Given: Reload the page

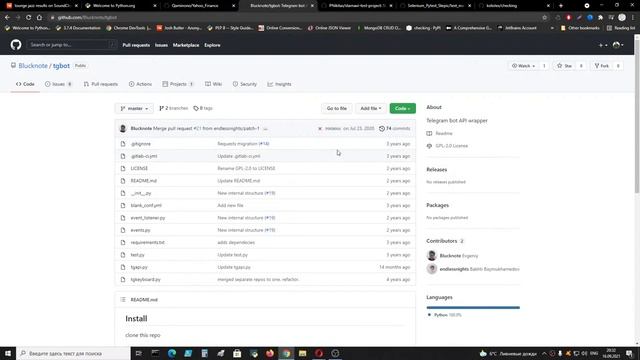Looking at the screenshot, I should pyautogui.click(x=29, y=18).
